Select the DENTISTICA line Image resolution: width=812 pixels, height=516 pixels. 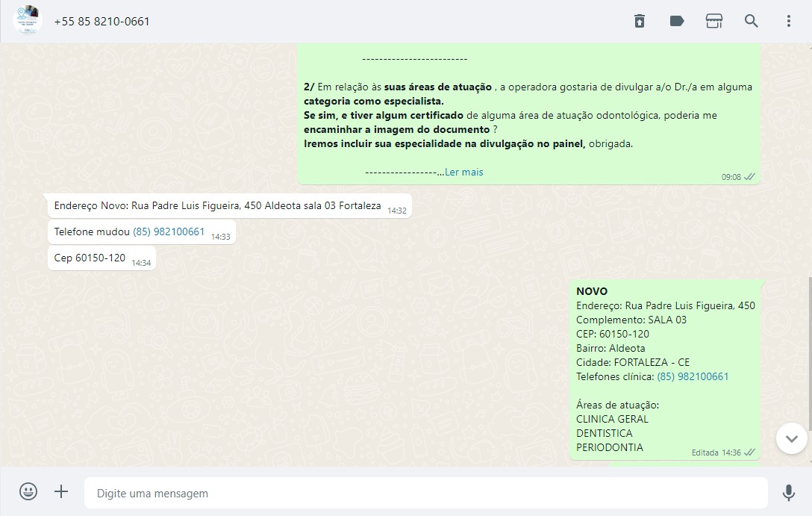[x=605, y=433]
